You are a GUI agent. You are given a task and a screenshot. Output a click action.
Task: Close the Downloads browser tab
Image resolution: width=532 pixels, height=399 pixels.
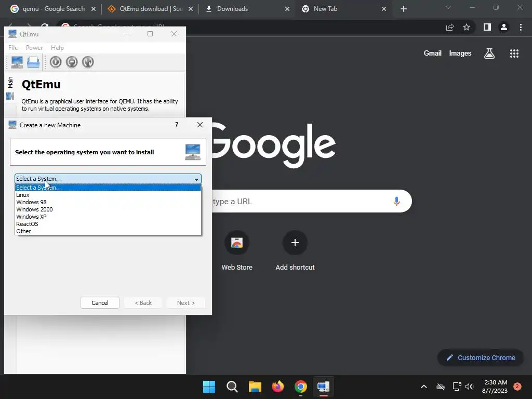(x=287, y=9)
